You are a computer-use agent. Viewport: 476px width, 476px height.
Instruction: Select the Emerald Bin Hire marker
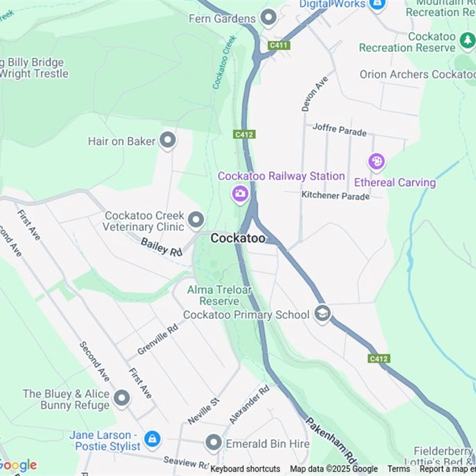coord(214,443)
